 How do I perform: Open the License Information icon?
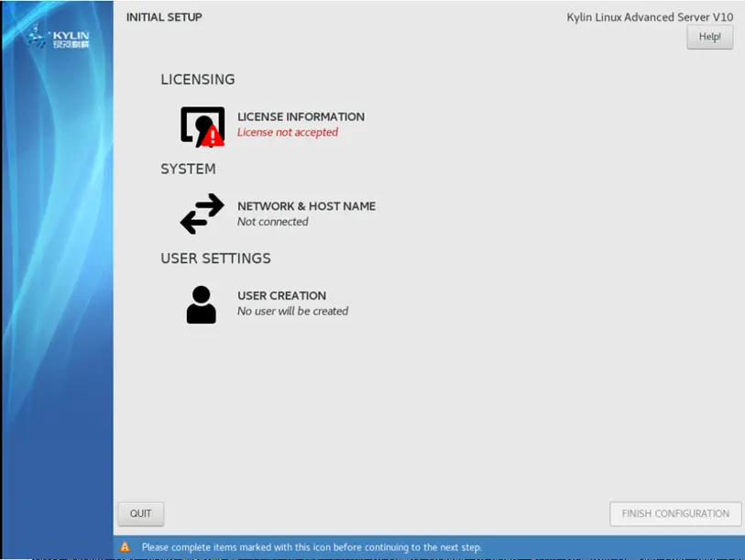tap(203, 126)
